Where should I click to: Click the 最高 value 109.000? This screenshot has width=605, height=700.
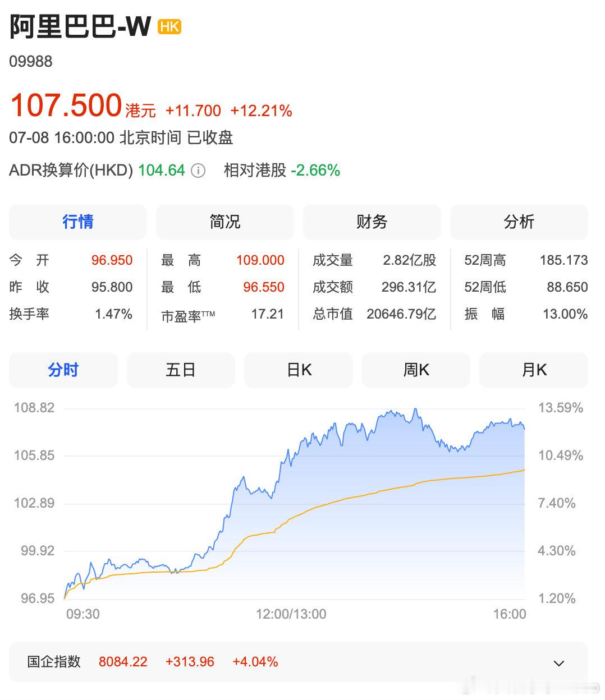(260, 260)
